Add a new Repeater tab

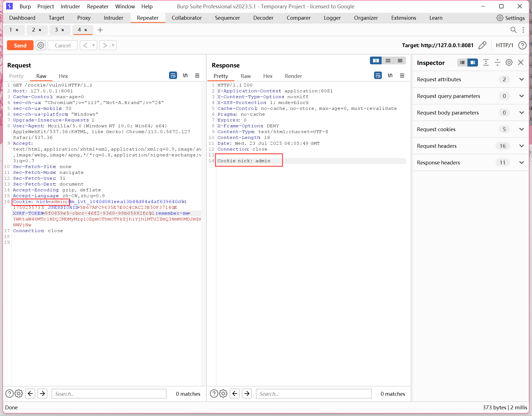point(100,30)
